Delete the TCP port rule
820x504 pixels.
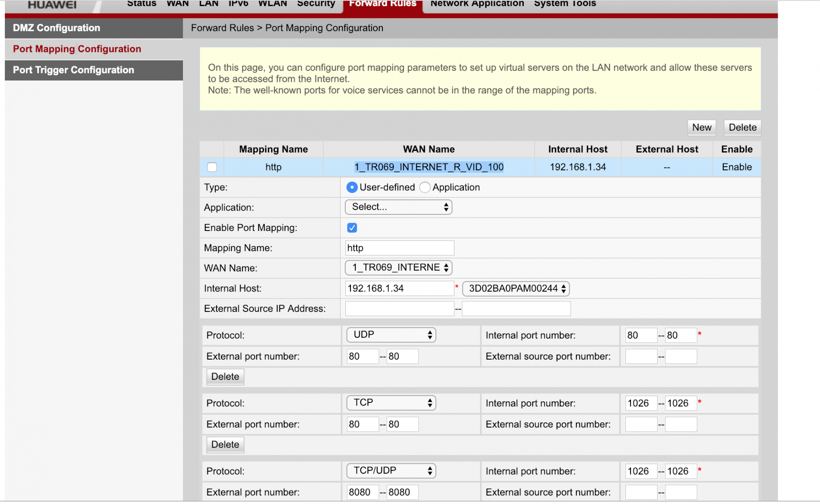225,444
